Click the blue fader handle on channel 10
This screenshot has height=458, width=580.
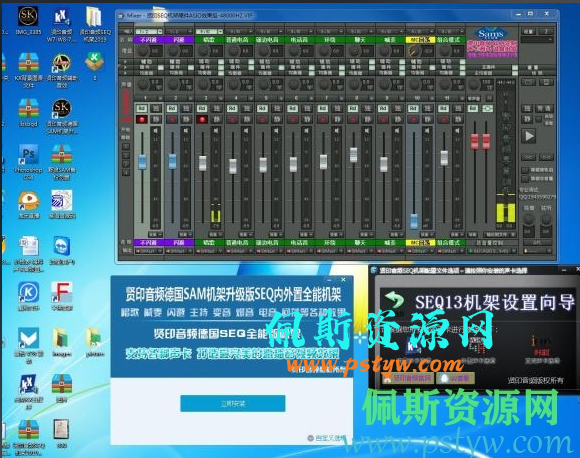414,221
